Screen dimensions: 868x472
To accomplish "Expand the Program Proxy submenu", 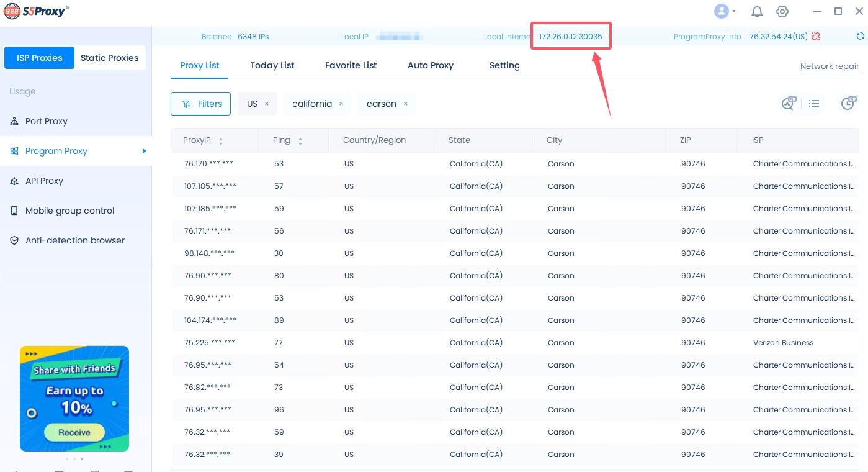I will 144,151.
